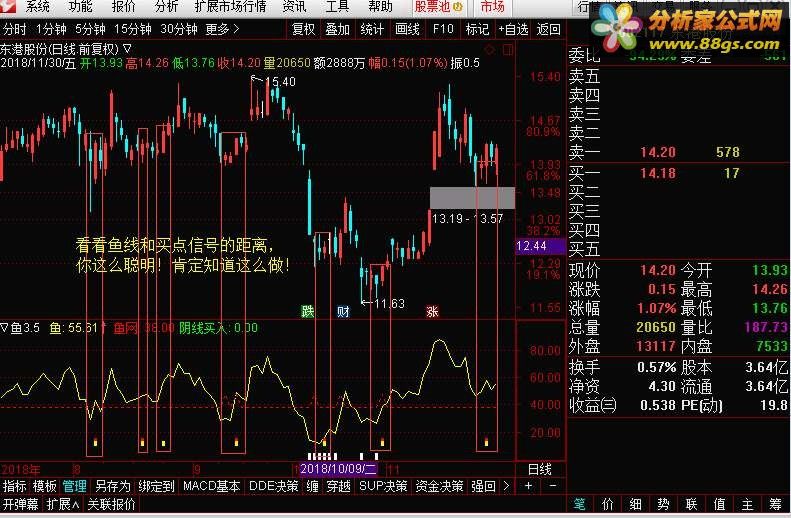Viewport: 791px width, 518px height.
Task: Click the red app logo icon
Action: click(8, 7)
